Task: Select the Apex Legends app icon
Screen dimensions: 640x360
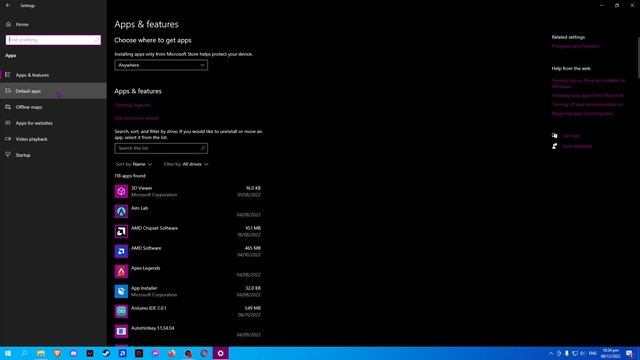Action: [121, 271]
